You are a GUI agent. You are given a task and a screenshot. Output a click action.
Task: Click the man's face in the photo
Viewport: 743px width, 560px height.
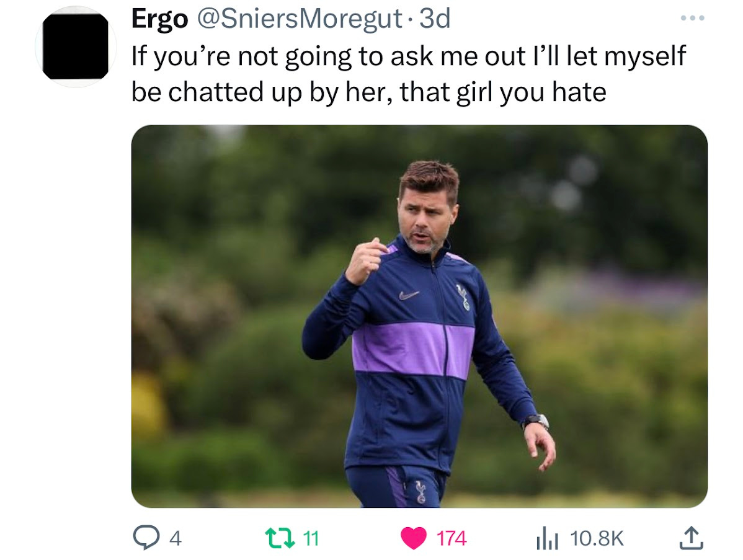pyautogui.click(x=425, y=218)
